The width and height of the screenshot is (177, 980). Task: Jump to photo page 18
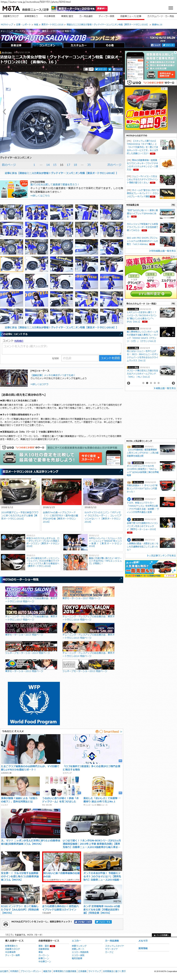75,165
